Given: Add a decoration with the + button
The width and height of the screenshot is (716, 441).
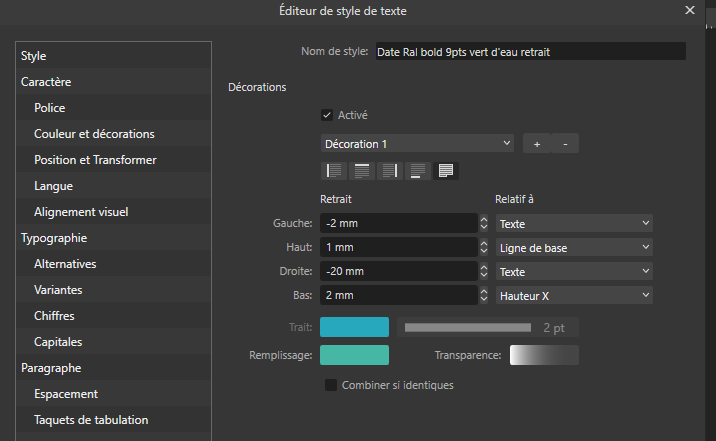Looking at the screenshot, I should [537, 144].
